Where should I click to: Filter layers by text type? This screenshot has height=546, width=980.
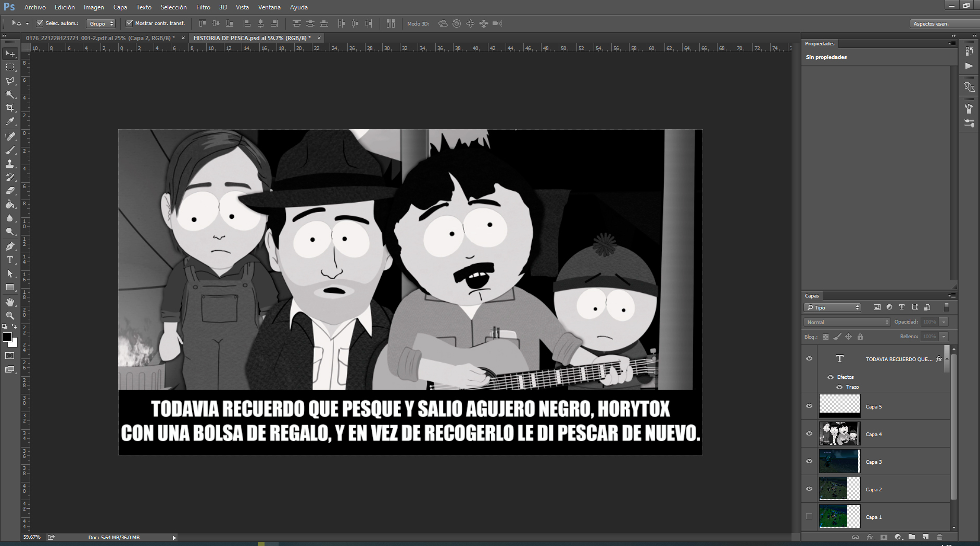902,307
